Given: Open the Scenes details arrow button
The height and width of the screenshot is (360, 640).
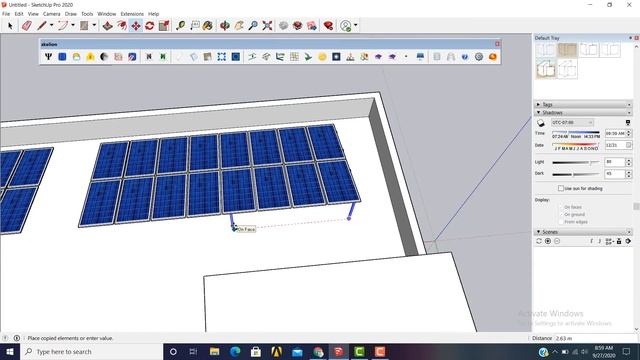Looking at the screenshot, I should tap(629, 241).
